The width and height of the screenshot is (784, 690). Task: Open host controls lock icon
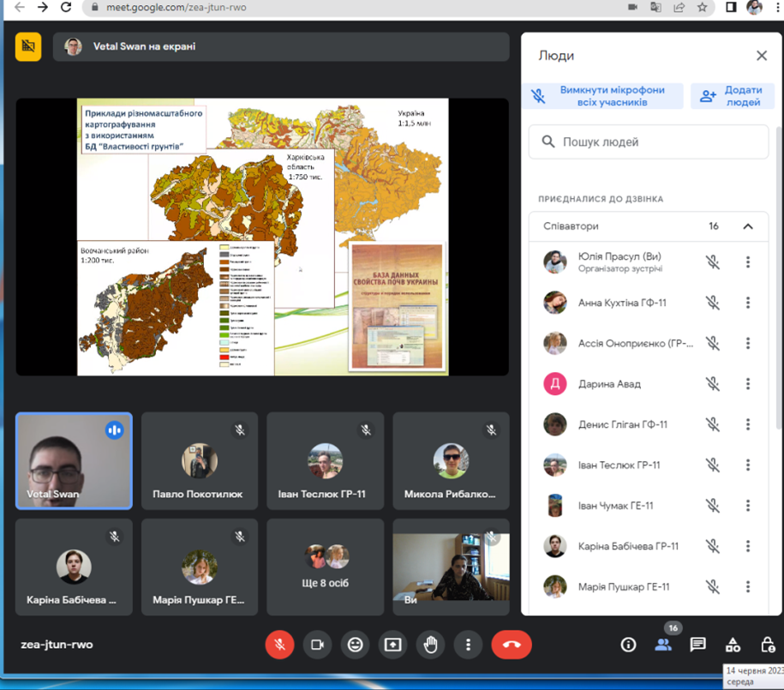point(768,645)
